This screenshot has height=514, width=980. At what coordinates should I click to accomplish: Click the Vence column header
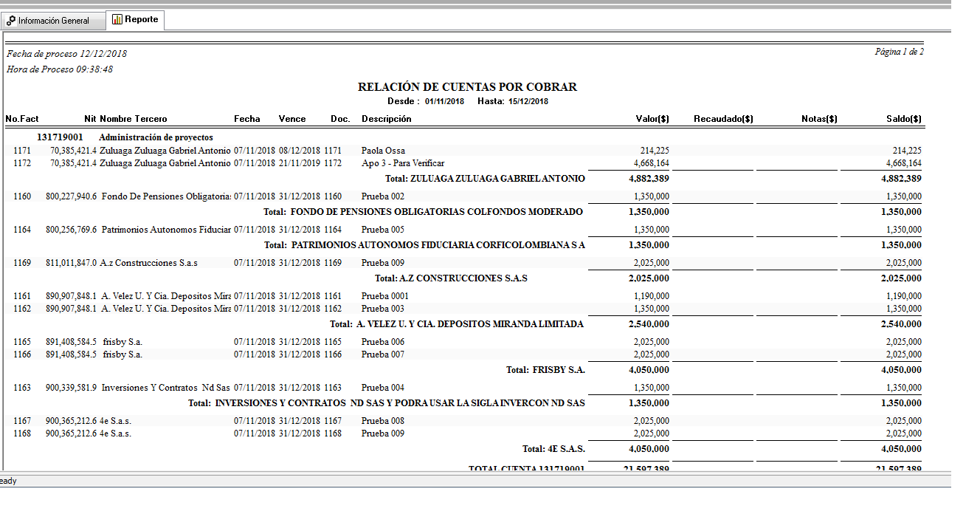tap(291, 119)
